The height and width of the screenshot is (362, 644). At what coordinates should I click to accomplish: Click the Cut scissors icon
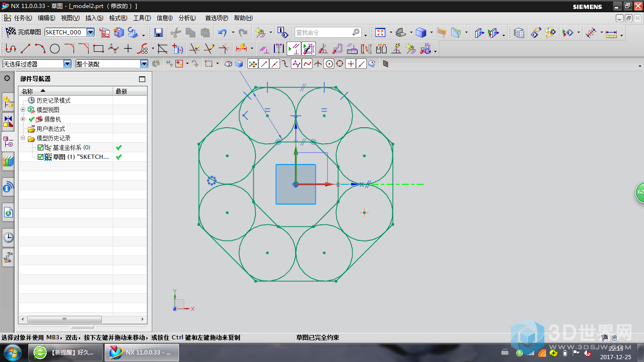(x=175, y=33)
